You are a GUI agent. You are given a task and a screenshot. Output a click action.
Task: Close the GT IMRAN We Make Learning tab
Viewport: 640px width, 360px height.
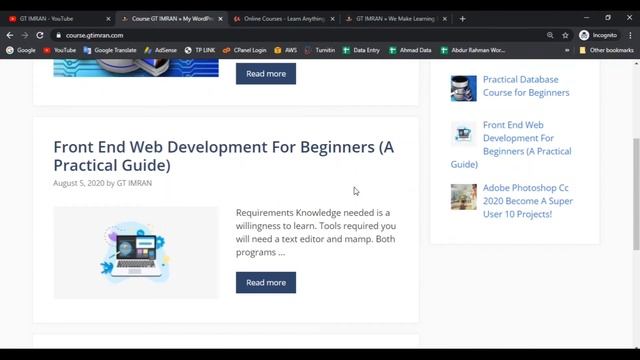(x=445, y=19)
